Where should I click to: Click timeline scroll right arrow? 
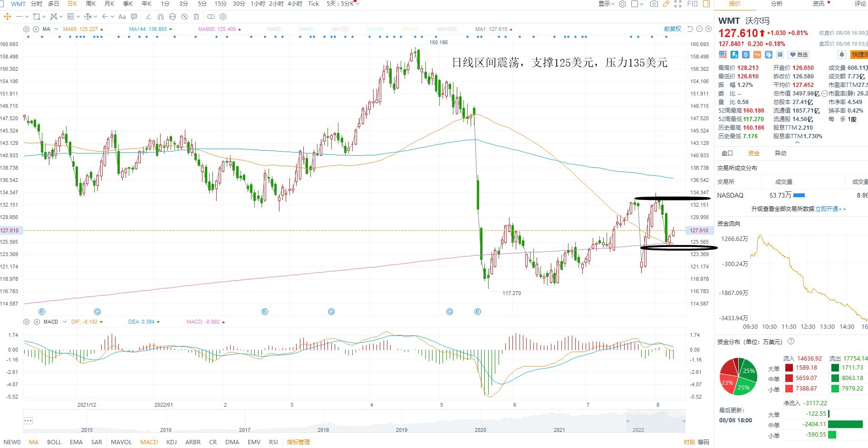point(684,421)
